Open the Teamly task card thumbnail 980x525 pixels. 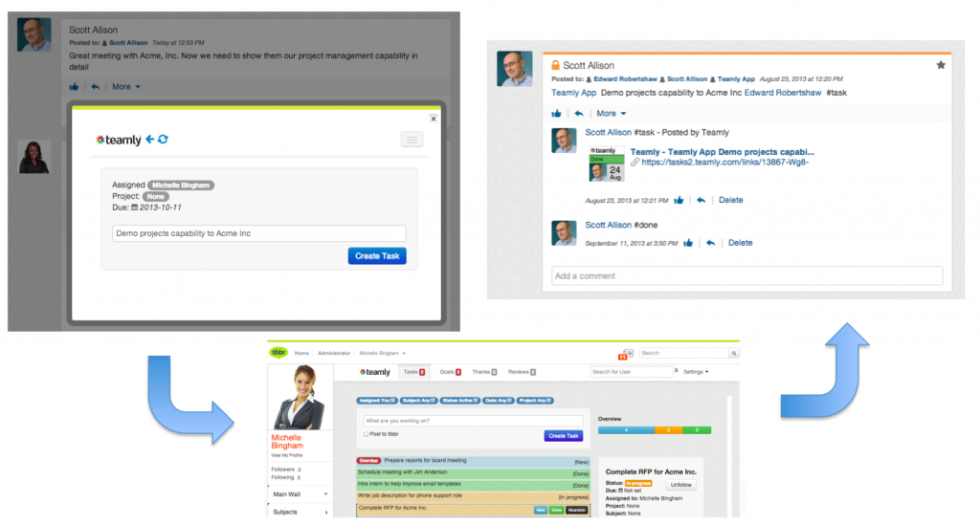coord(606,164)
